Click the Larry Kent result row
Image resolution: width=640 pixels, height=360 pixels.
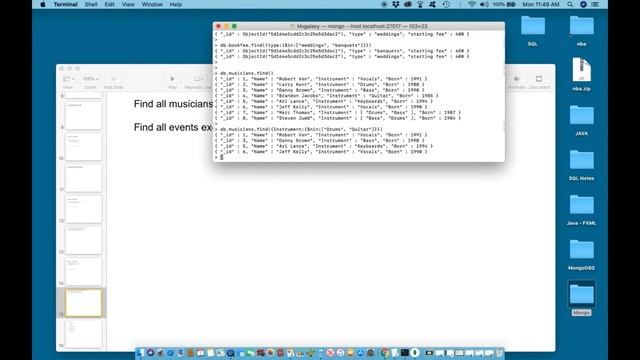[320, 84]
